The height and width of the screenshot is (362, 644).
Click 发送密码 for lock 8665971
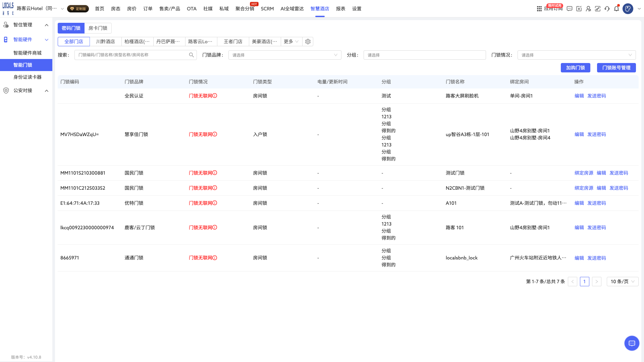tap(597, 258)
